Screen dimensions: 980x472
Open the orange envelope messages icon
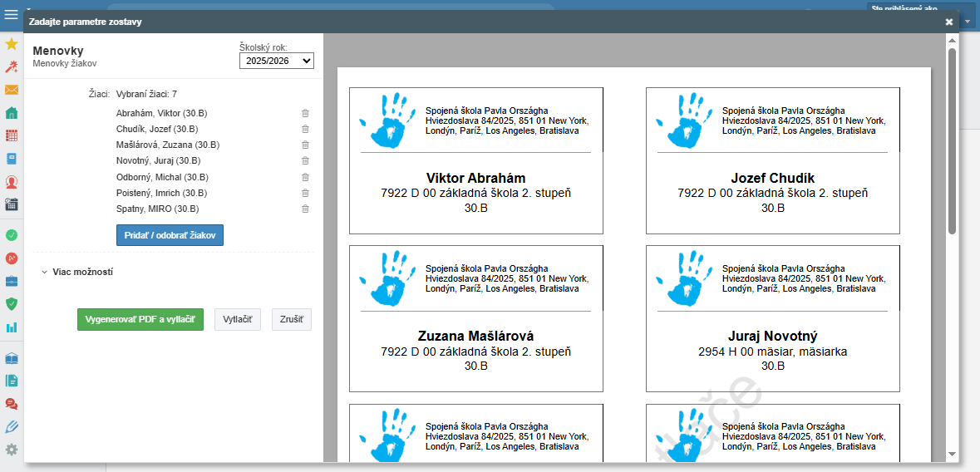tap(12, 90)
